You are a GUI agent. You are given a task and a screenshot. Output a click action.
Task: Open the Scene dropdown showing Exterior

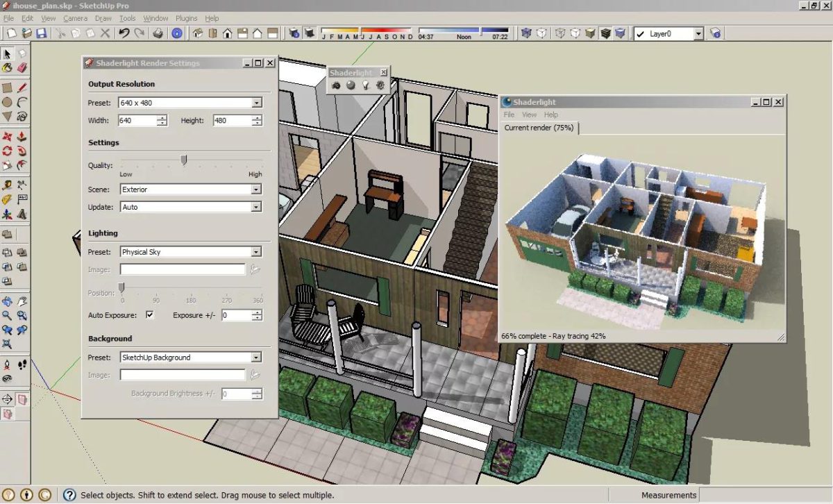(256, 189)
